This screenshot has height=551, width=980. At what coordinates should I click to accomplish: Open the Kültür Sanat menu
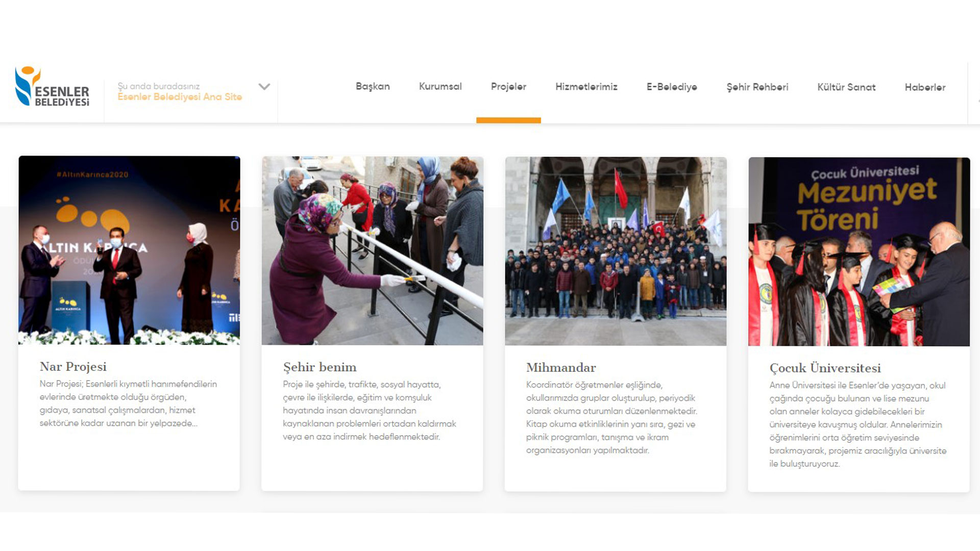click(846, 87)
